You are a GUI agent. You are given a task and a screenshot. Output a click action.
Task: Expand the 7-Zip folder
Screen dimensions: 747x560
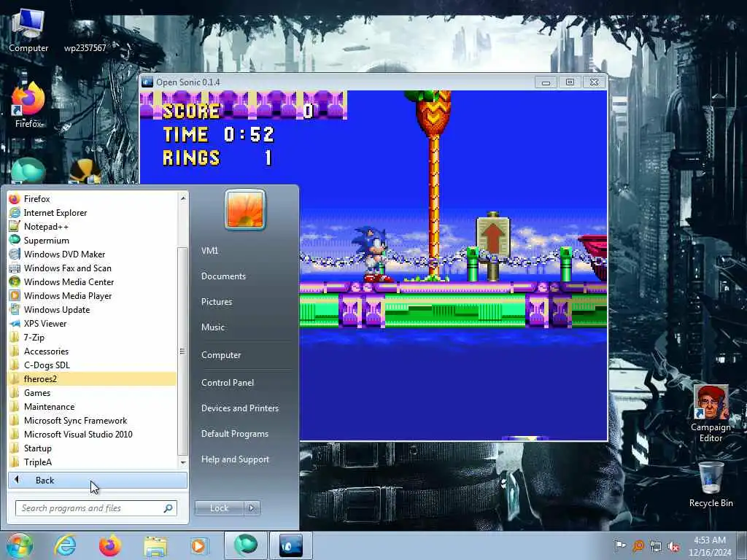pyautogui.click(x=92, y=337)
